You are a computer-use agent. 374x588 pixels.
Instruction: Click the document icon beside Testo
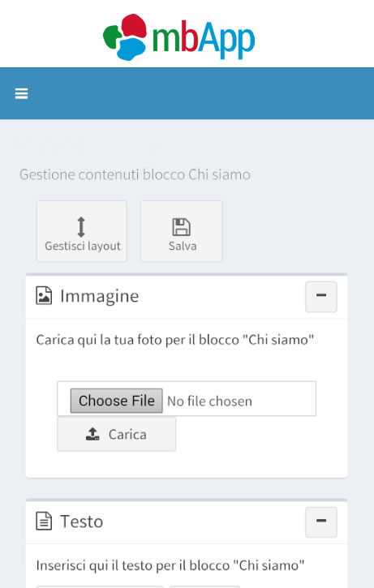44,521
